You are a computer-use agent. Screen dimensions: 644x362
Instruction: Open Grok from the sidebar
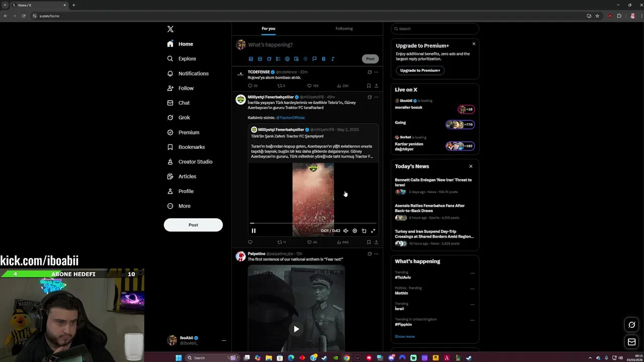(179, 118)
